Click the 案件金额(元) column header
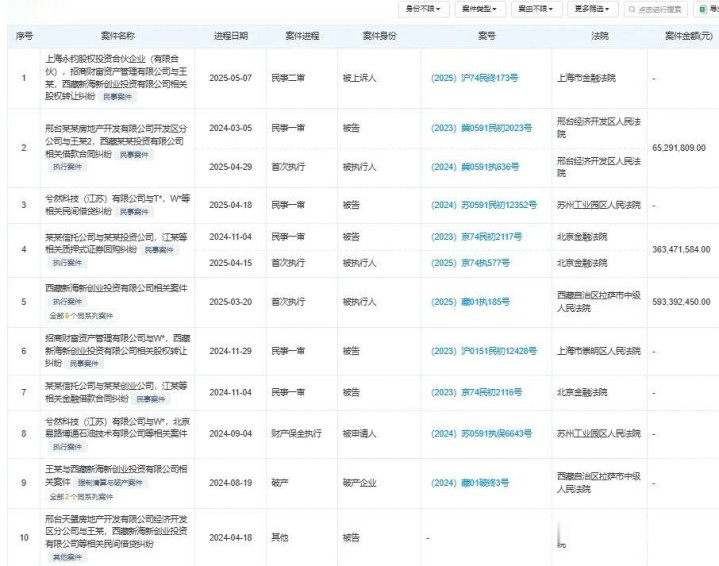This screenshot has height=566, width=719. coord(689,36)
